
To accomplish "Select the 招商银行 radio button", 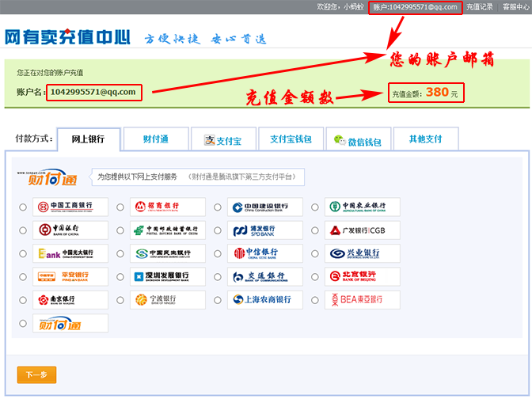I will coord(120,207).
